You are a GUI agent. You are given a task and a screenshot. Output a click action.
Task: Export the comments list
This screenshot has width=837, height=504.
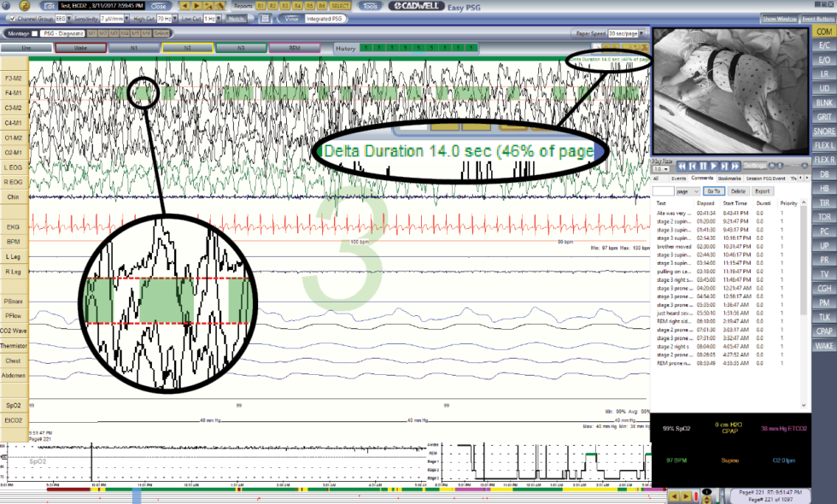(x=762, y=190)
